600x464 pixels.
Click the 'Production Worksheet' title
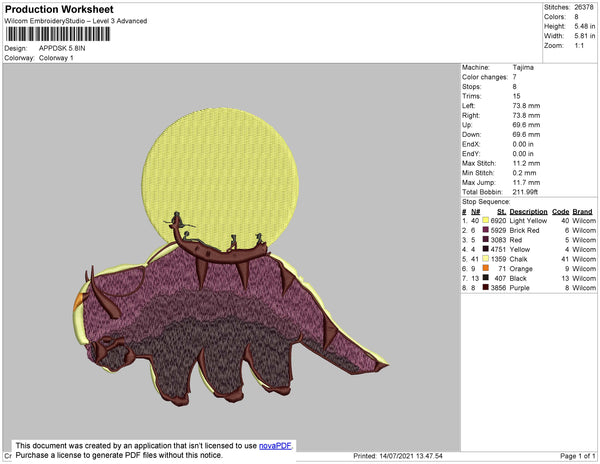[59, 9]
